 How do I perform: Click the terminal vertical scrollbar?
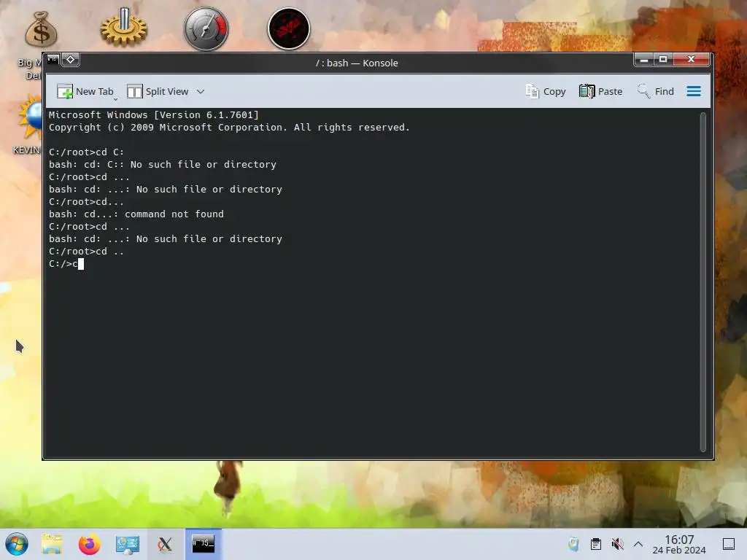[x=703, y=282]
